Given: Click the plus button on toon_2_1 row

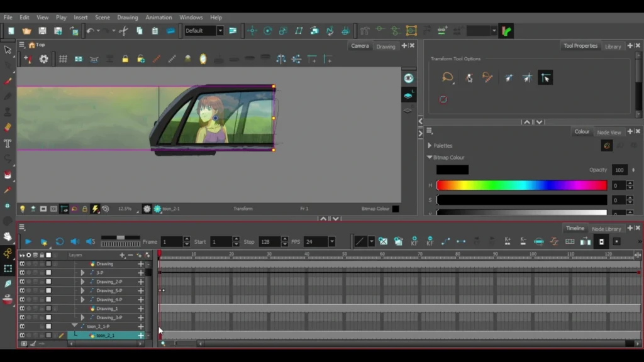Looking at the screenshot, I should pyautogui.click(x=141, y=336).
